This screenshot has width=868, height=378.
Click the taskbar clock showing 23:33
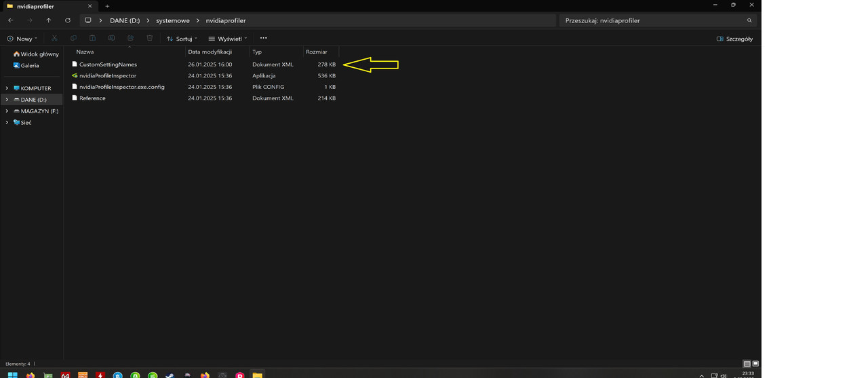coord(747,374)
